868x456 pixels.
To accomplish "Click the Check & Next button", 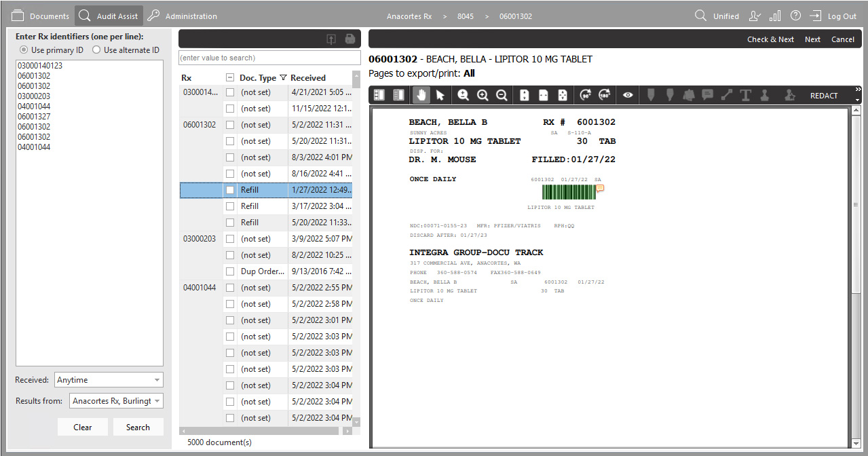I will pyautogui.click(x=770, y=39).
